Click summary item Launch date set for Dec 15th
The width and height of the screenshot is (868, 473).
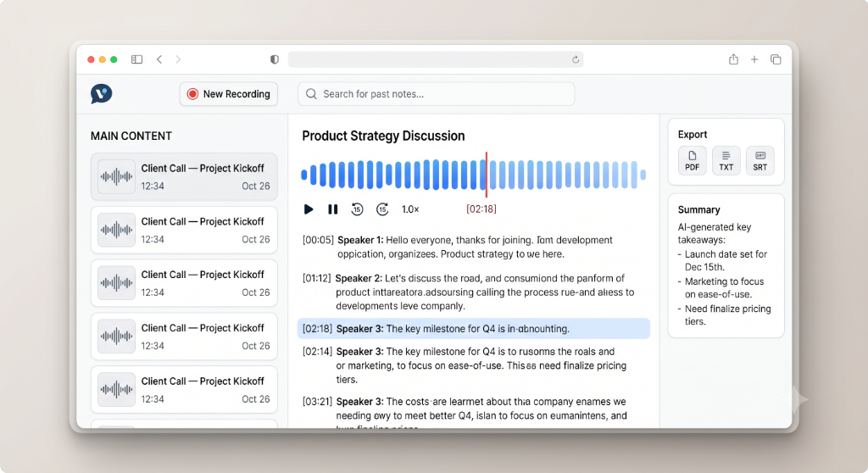(x=723, y=260)
